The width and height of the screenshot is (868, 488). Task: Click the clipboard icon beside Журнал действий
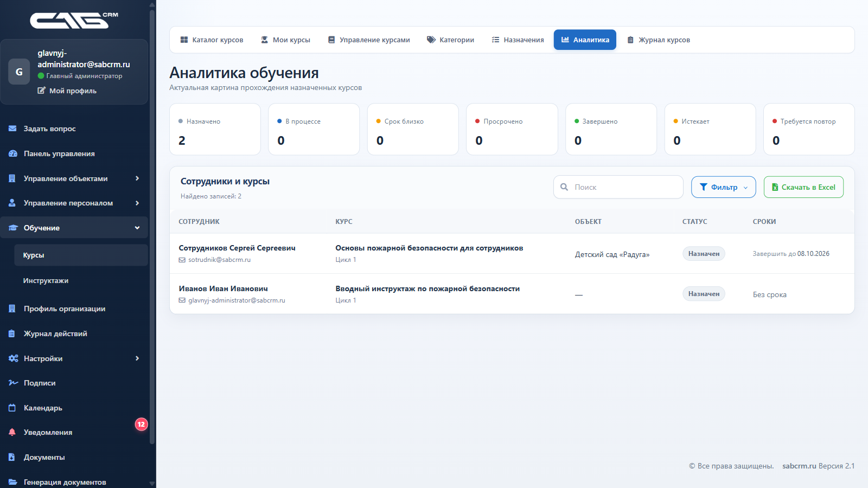(x=12, y=333)
